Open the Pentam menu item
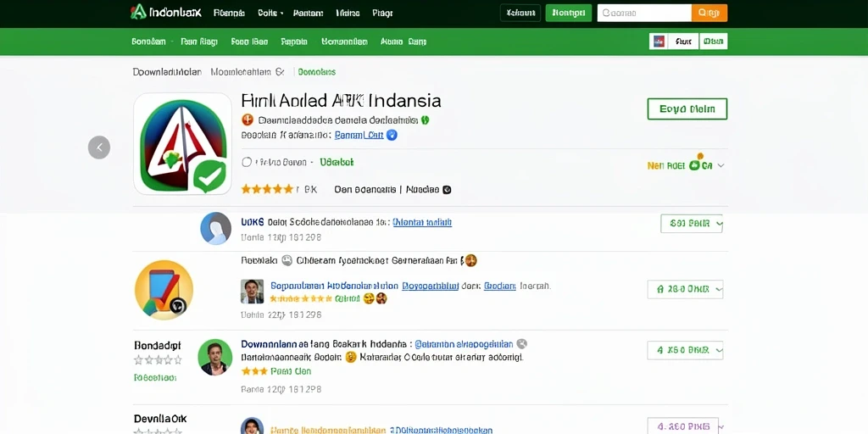The image size is (868, 434). [309, 13]
